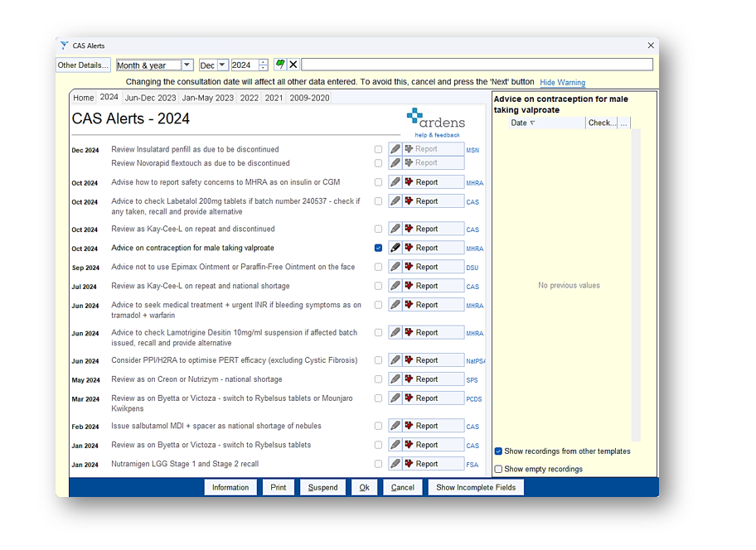Tick checkbox for MHRA insulin or CGM advice
Screen dimensions: 756x550
pyautogui.click(x=379, y=182)
